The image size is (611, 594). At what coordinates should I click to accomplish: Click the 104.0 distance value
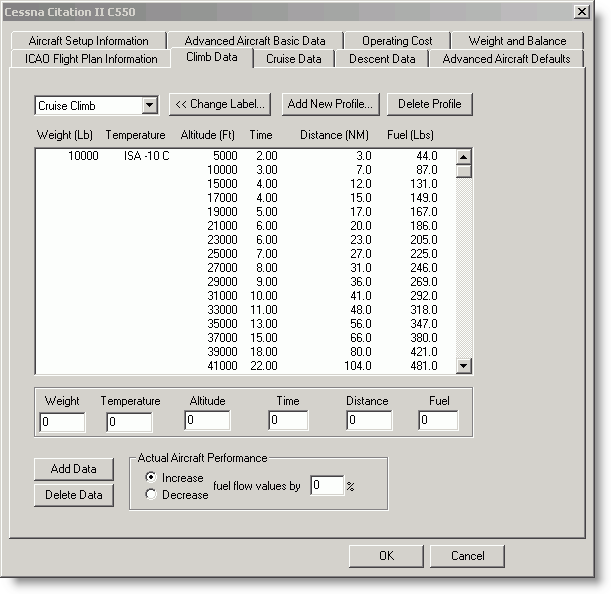point(358,366)
